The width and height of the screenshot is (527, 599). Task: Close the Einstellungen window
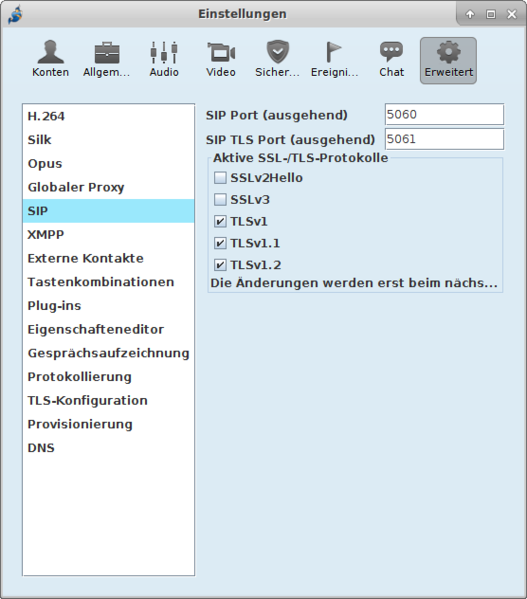pos(512,15)
